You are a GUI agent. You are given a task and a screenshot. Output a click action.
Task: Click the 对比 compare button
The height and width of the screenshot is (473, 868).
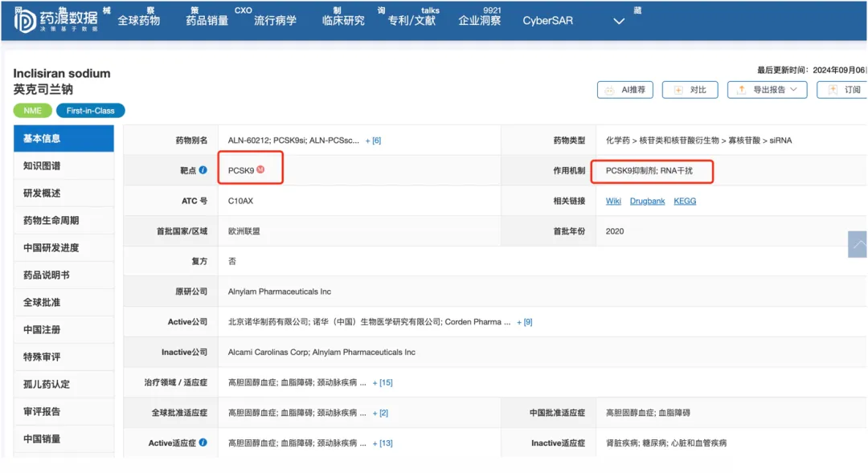pos(690,90)
